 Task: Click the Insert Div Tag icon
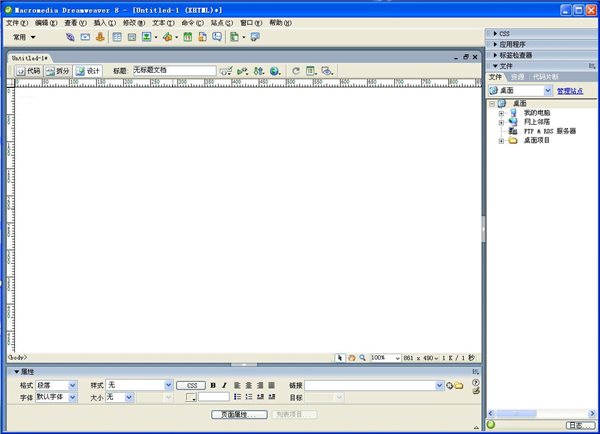tap(132, 37)
